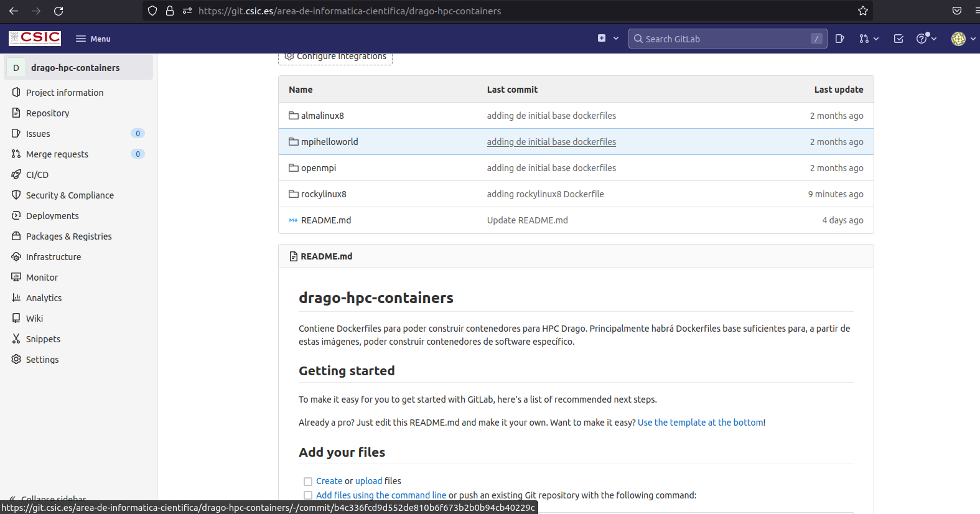Click Configure Integrations button
Viewport: 980px width, 514px height.
point(335,57)
